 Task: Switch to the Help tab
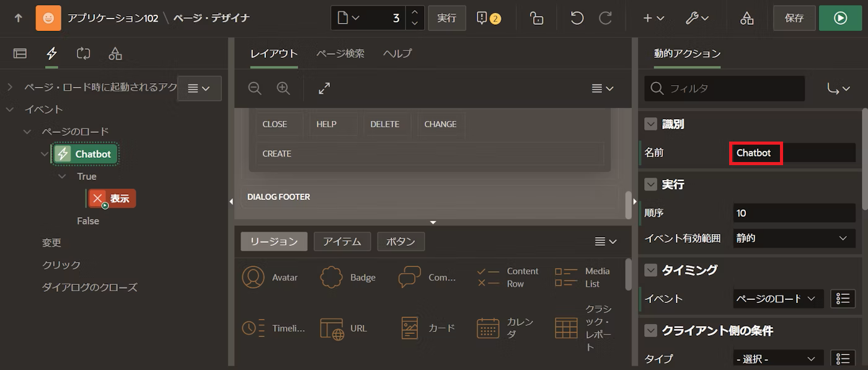397,53
